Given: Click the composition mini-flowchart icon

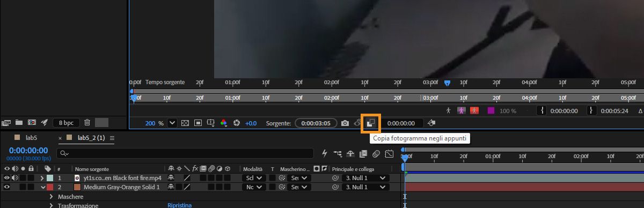Looking at the screenshot, I should pos(338,153).
